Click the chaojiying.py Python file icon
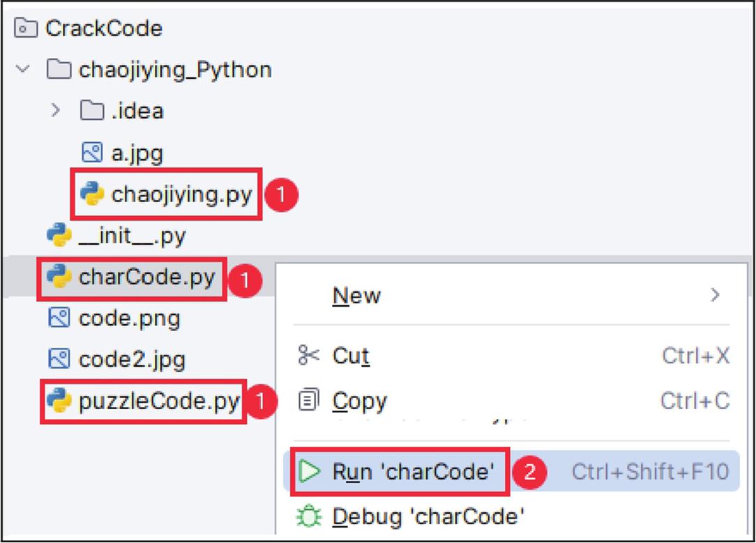 point(92,194)
